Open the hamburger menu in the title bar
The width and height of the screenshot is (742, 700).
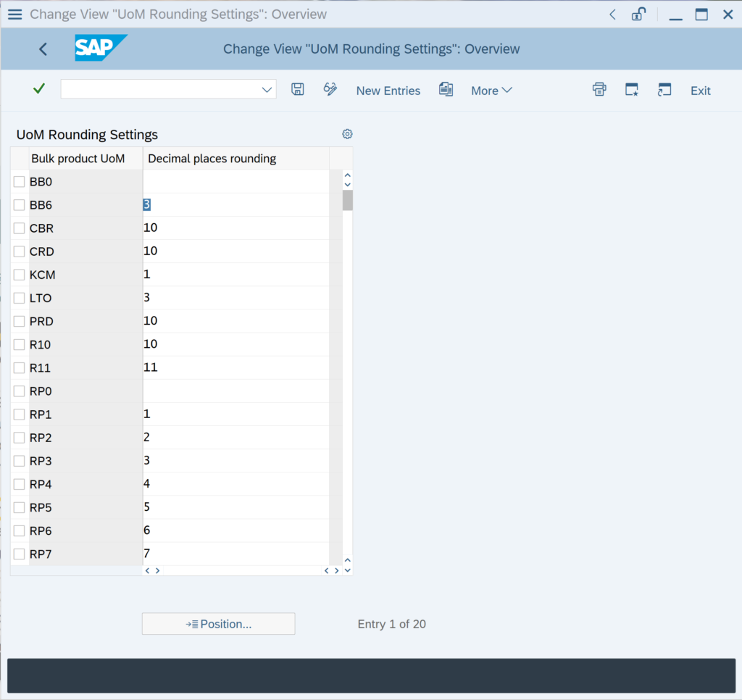tap(14, 14)
